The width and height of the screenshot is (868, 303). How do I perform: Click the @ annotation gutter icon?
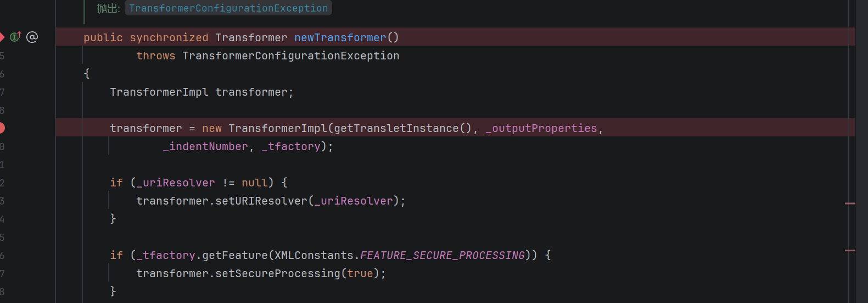point(32,37)
